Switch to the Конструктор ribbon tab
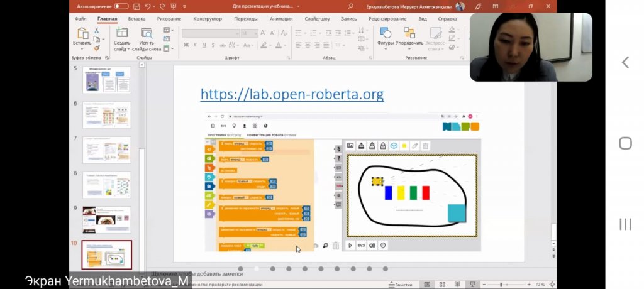Screen dimensions: 644x289 point(208,19)
